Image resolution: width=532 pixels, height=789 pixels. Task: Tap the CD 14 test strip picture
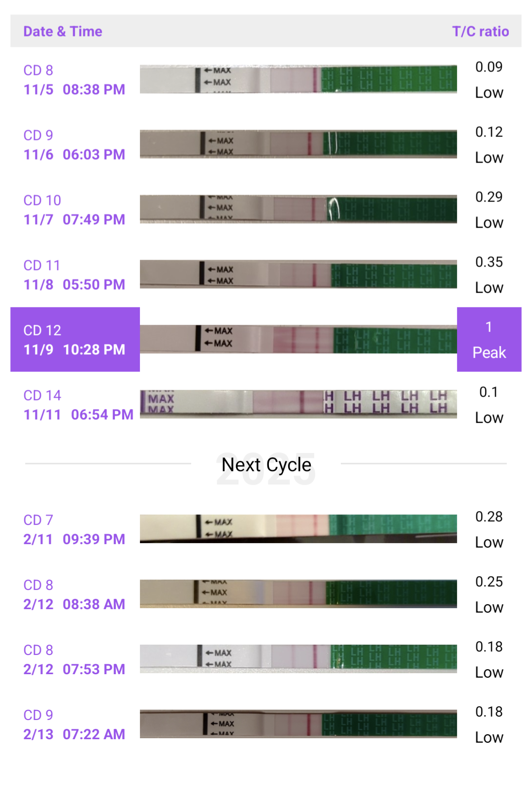(298, 404)
